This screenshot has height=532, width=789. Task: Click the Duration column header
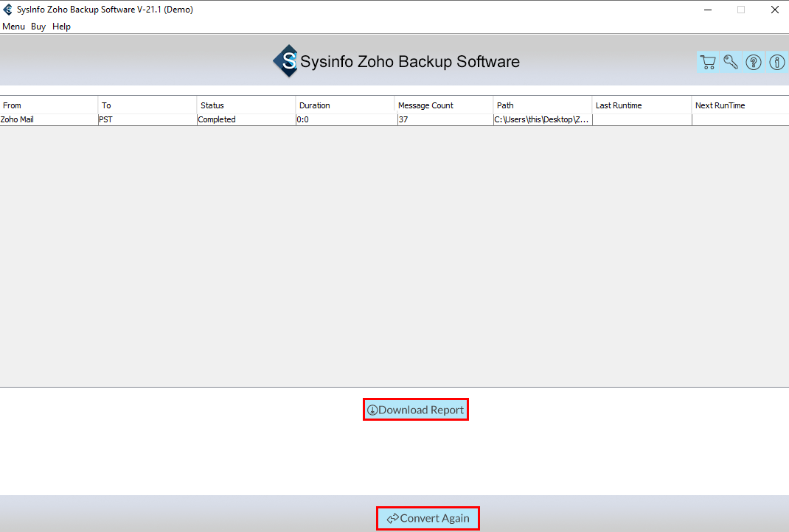344,105
